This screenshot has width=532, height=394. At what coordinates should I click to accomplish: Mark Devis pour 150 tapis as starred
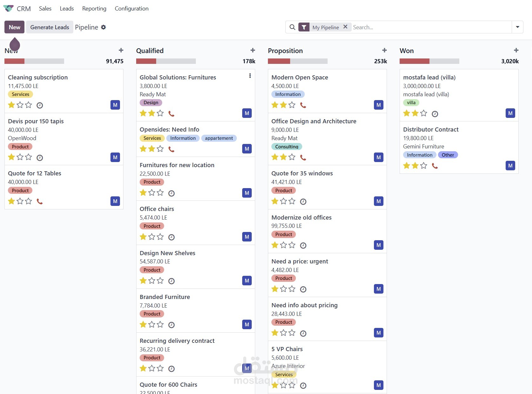click(11, 157)
